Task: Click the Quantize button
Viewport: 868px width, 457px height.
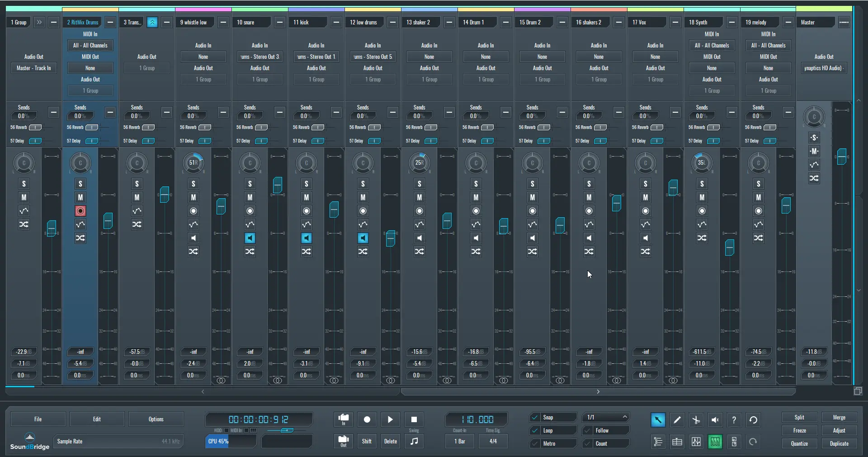Action: click(799, 444)
